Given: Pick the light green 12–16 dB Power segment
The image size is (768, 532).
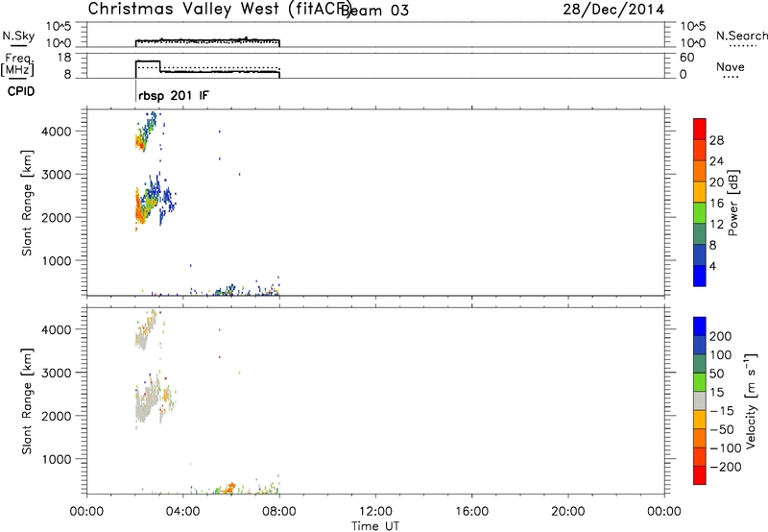Looking at the screenshot, I should tap(700, 212).
